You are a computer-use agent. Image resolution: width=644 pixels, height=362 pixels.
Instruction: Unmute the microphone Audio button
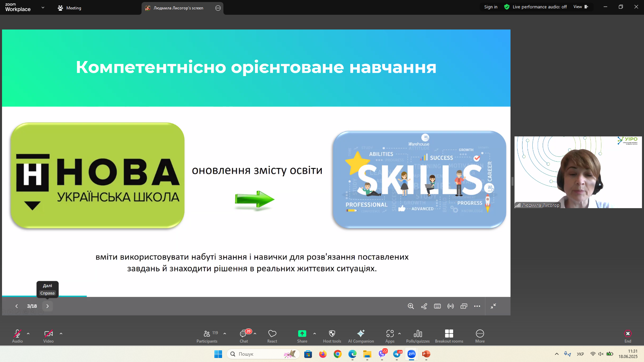[x=17, y=336]
